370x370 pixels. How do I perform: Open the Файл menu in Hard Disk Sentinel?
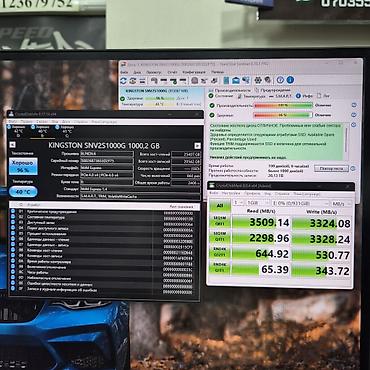click(x=124, y=72)
